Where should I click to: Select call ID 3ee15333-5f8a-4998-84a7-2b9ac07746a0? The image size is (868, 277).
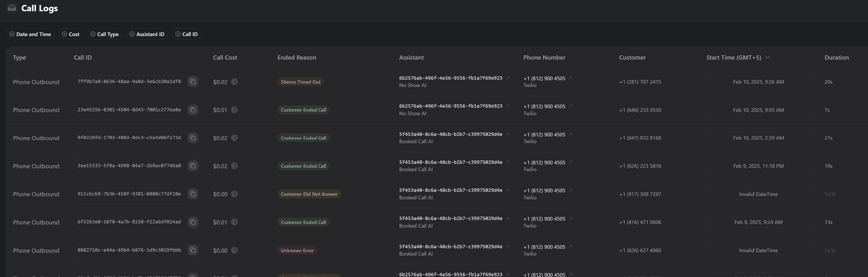coord(129,166)
